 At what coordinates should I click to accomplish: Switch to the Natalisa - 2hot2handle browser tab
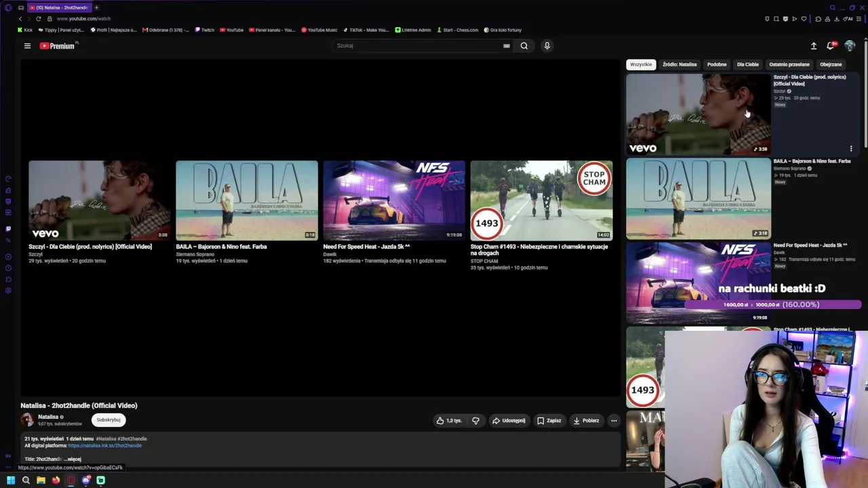[59, 7]
